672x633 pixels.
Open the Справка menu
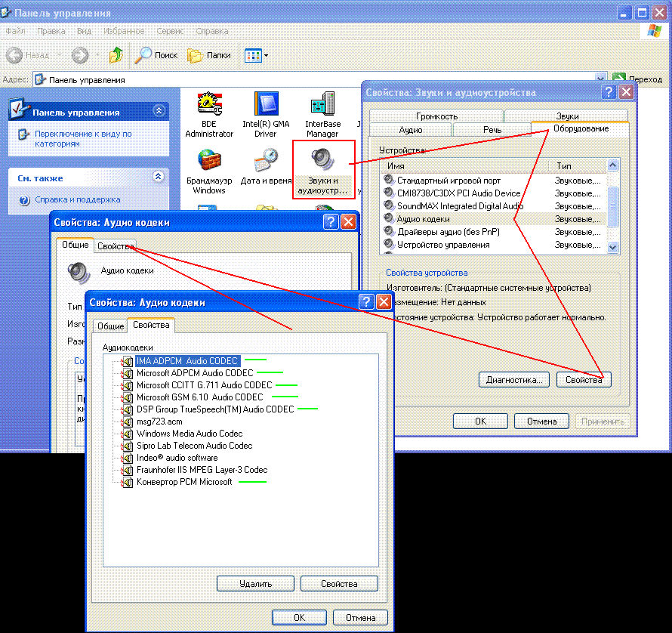(211, 31)
